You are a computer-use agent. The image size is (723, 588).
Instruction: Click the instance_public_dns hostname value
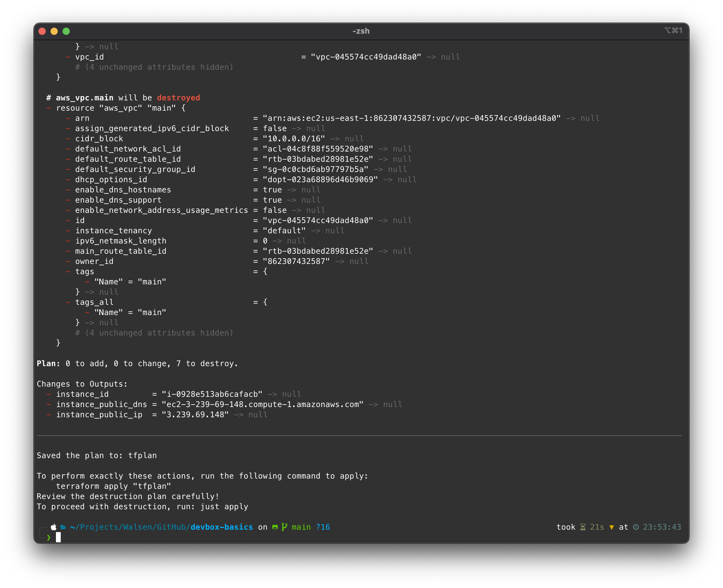[x=263, y=404]
